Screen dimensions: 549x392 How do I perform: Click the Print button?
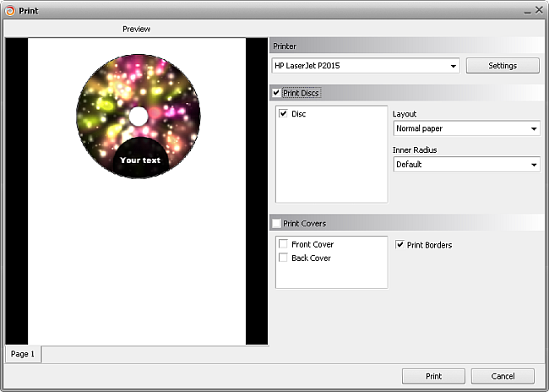433,376
